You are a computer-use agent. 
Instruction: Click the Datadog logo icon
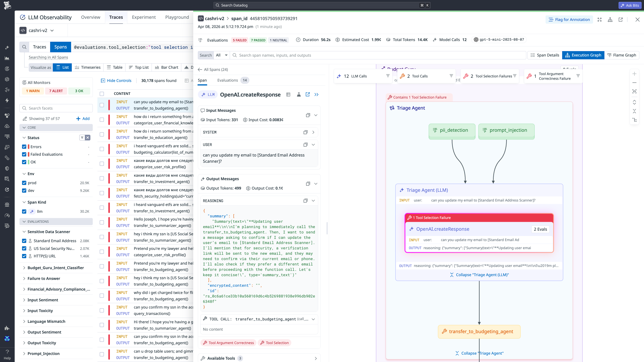pyautogui.click(x=7, y=5)
